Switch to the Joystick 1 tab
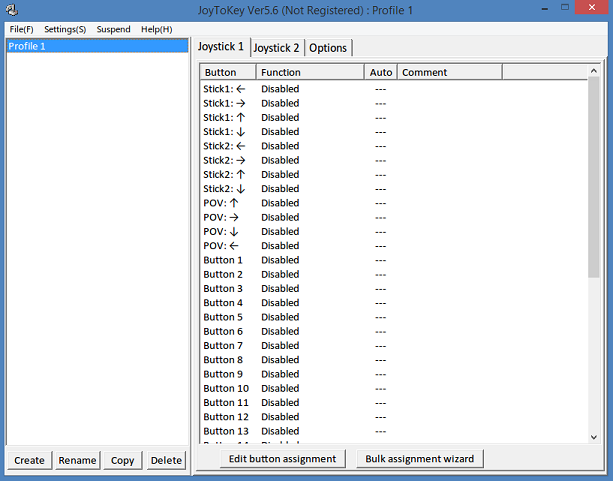This screenshot has width=613, height=481. coord(221,47)
